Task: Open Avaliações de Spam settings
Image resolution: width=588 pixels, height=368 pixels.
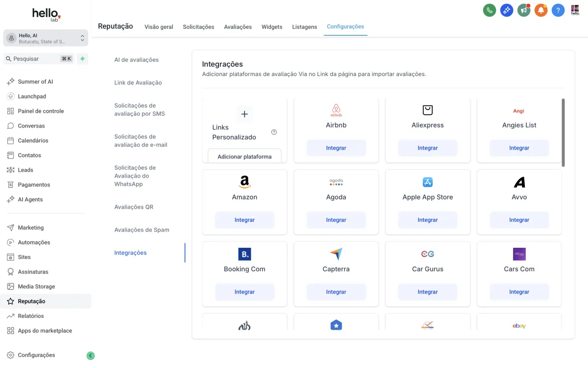Action: point(142,230)
